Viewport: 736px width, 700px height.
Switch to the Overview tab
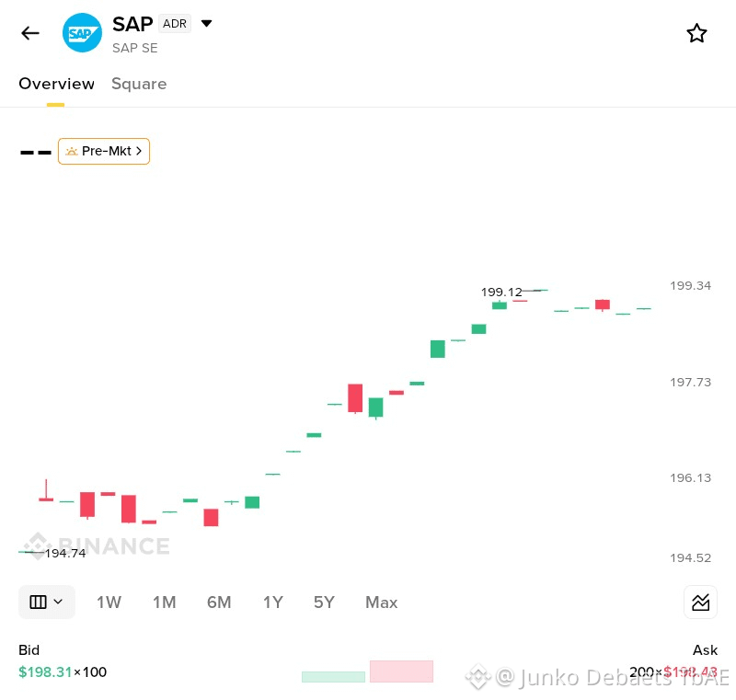click(57, 84)
